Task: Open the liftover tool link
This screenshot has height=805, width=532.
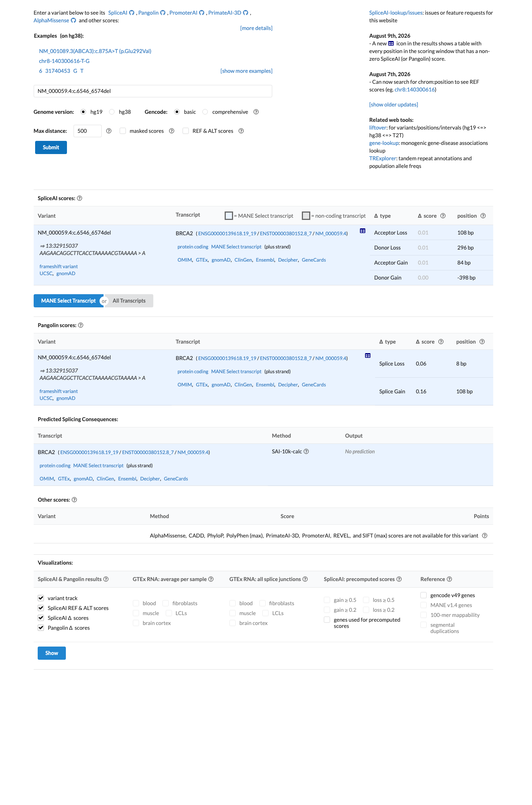Action: pos(378,128)
